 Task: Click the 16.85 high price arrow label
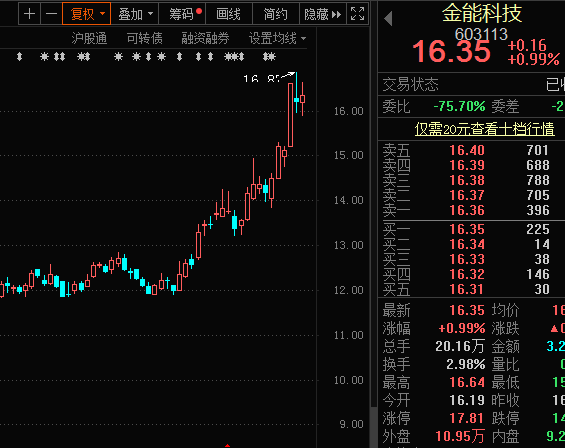point(269,77)
